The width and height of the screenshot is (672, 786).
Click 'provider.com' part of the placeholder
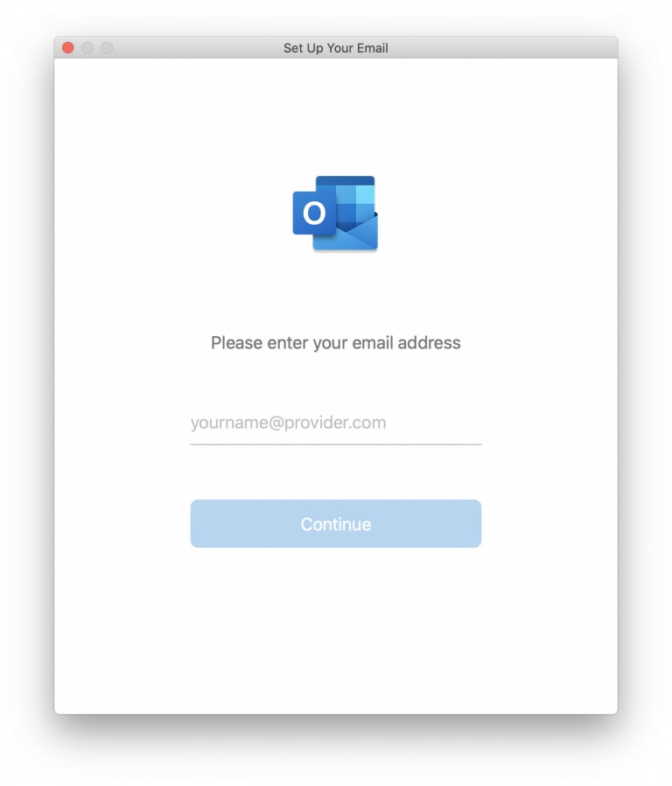tap(335, 423)
